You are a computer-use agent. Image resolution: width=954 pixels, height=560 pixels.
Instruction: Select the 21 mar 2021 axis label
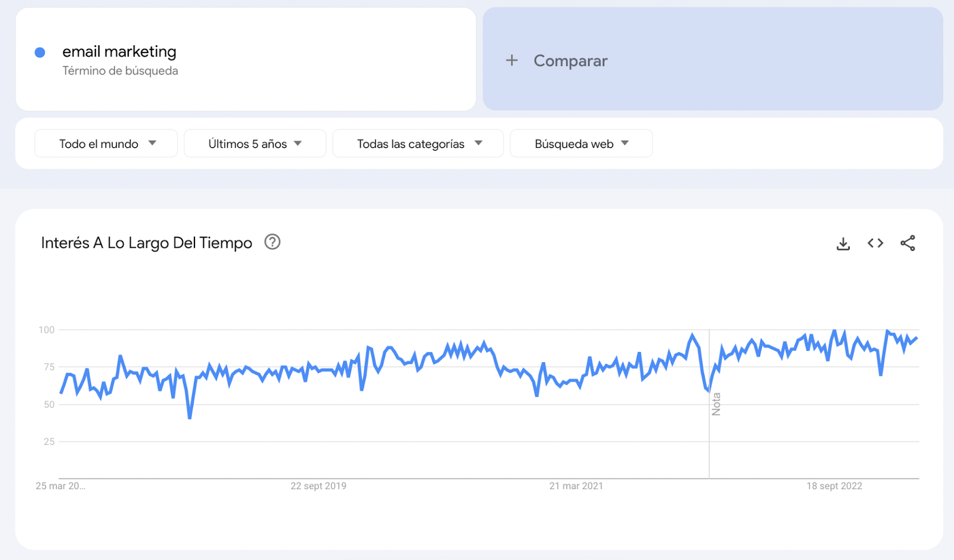click(576, 486)
